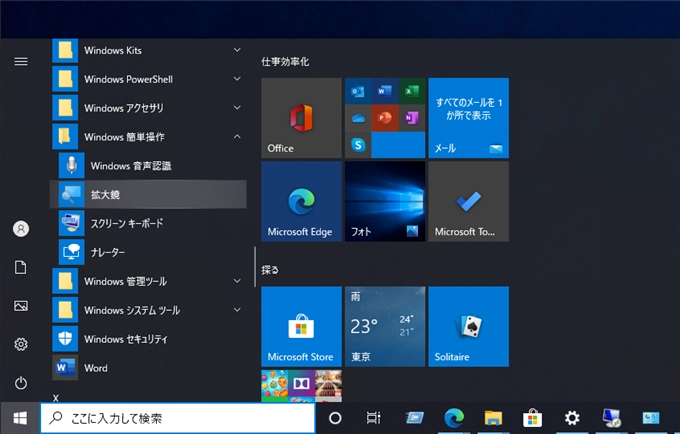This screenshot has height=434, width=680.
Task: Open File Explorer from the taskbar
Action: [x=493, y=418]
